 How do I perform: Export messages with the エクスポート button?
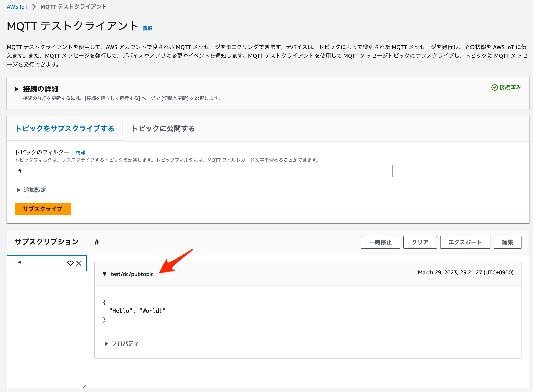point(465,242)
